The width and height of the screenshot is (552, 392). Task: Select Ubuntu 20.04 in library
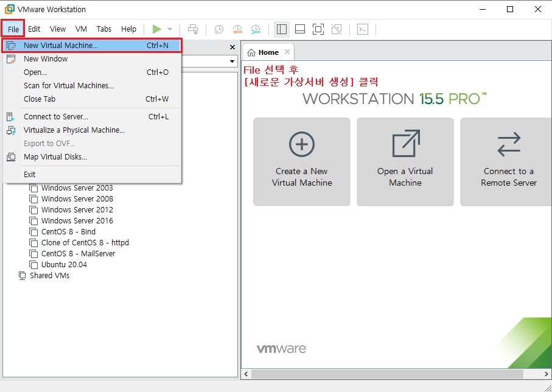tap(64, 265)
